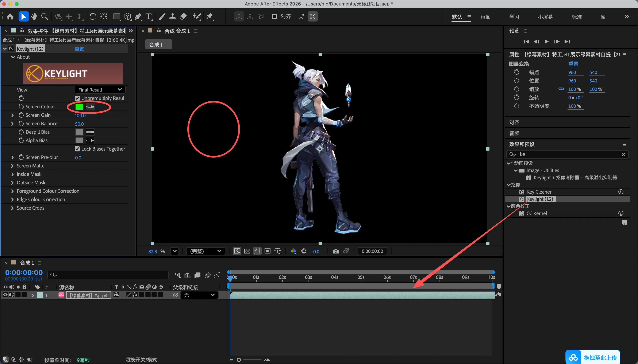This screenshot has height=364, width=638.
Task: Switch to the 学习 workspace tab
Action: (514, 17)
